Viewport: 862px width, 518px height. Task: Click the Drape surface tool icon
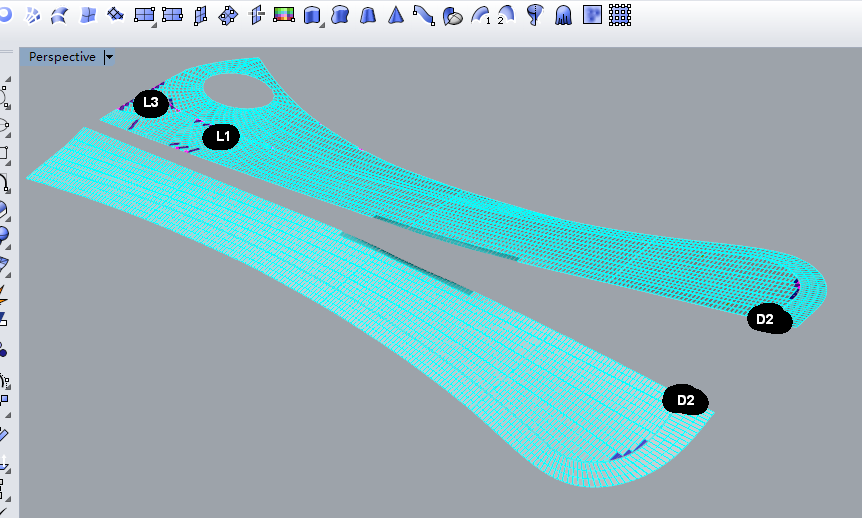tap(563, 15)
